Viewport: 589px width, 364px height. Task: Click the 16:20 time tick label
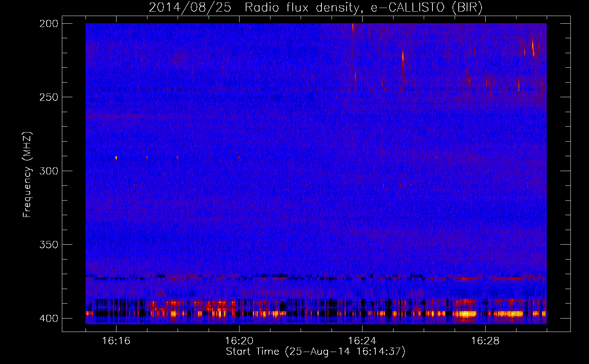pos(239,341)
